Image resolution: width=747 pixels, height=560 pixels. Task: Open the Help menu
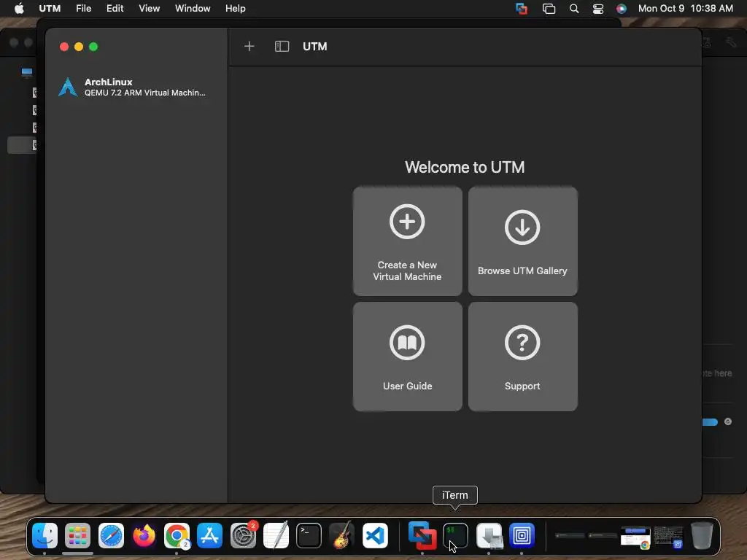pyautogui.click(x=236, y=9)
